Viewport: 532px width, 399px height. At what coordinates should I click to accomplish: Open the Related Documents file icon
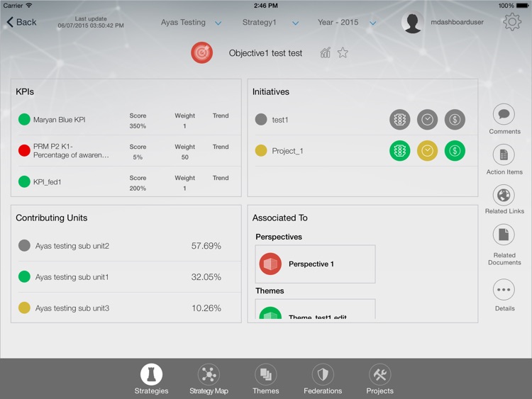click(504, 235)
